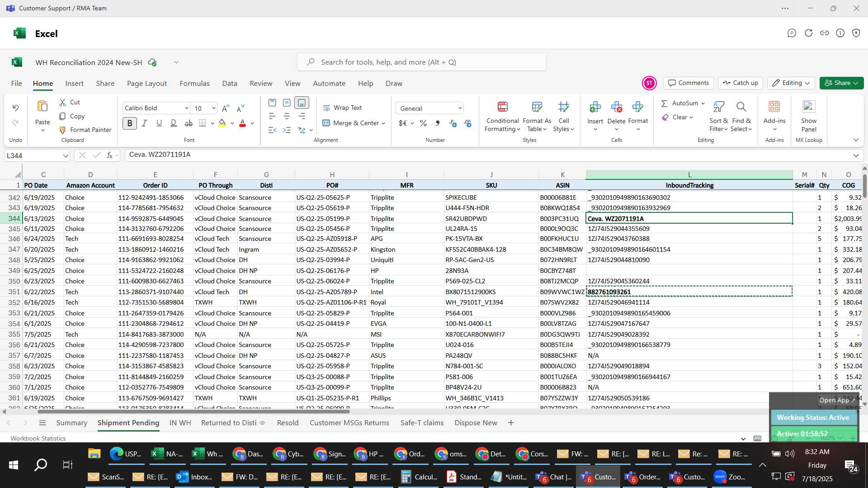Open Conditional Formatting menu

[x=502, y=117]
